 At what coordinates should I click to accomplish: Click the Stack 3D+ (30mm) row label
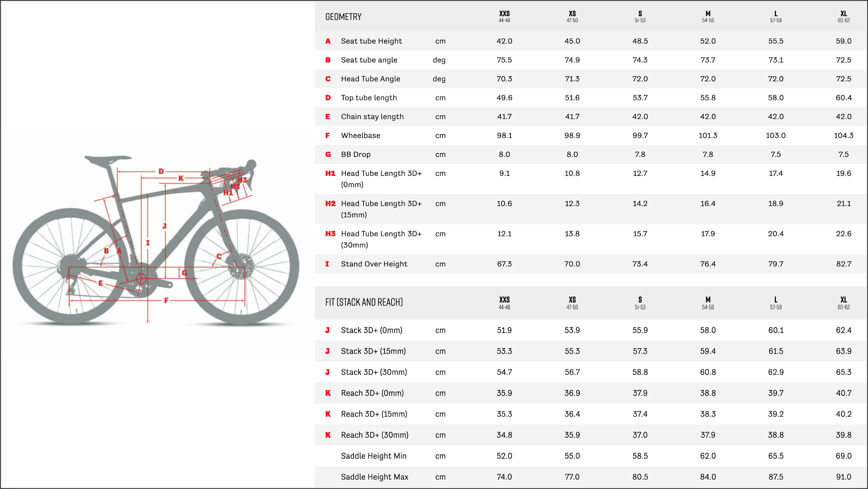tap(374, 372)
